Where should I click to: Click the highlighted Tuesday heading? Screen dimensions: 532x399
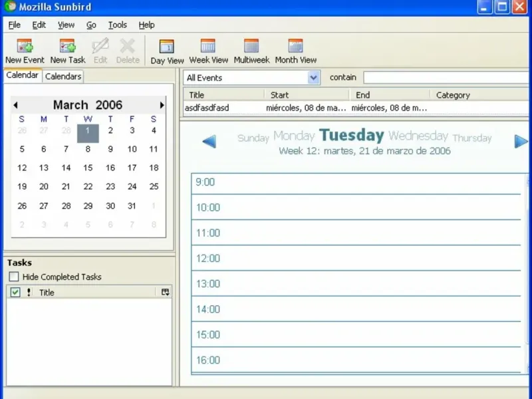tap(352, 135)
